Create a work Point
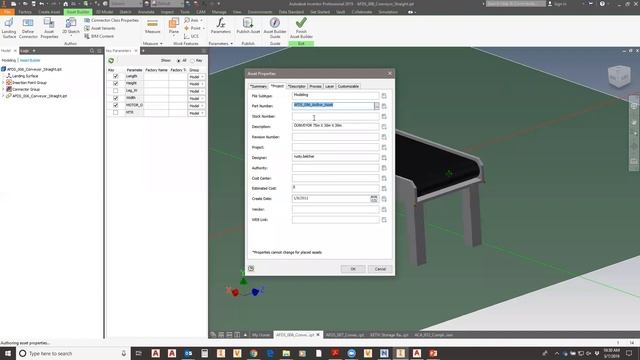 [x=193, y=28]
